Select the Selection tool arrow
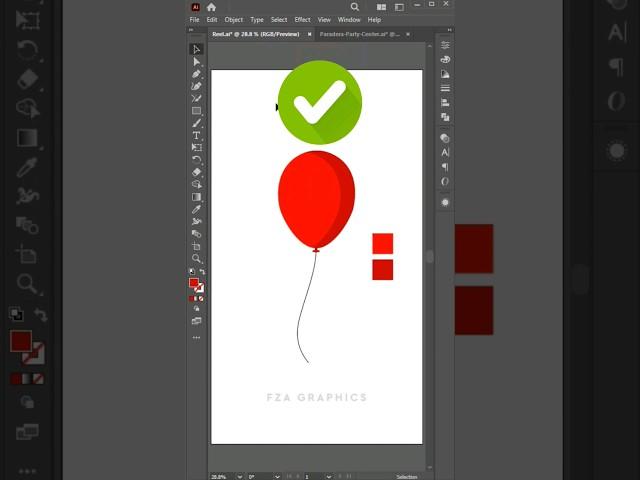 (x=196, y=49)
